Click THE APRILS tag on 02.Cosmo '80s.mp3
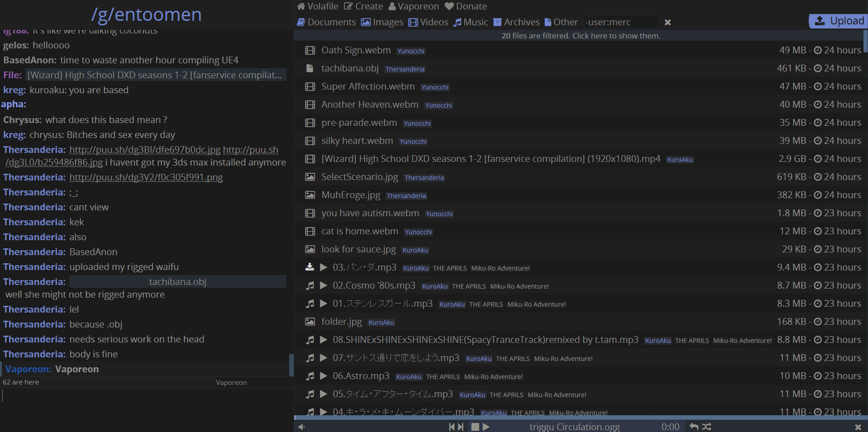868x432 pixels. (x=469, y=286)
